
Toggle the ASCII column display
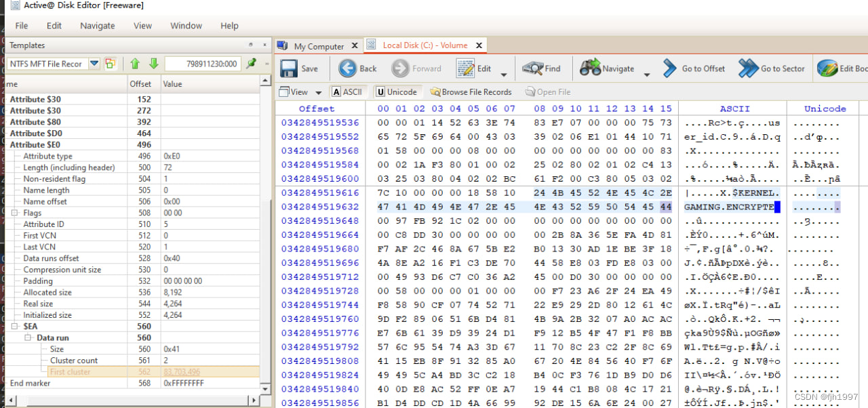pyautogui.click(x=347, y=91)
